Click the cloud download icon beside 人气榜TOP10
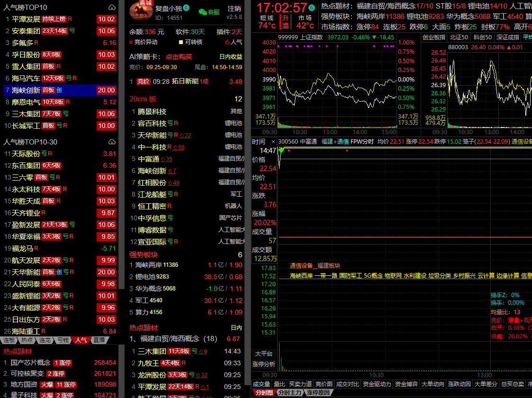Viewport: 532px width, 398px height. (x=112, y=8)
